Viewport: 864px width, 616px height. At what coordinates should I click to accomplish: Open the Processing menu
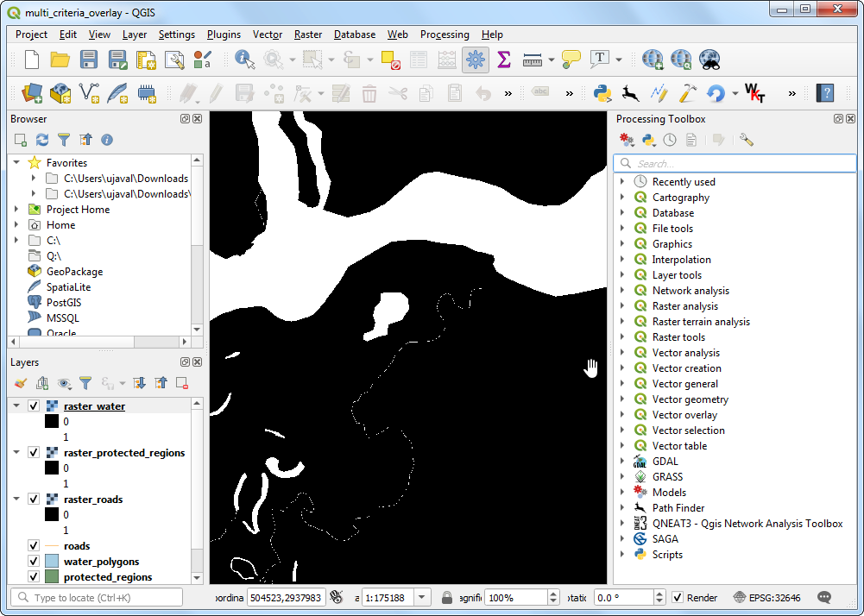(444, 35)
